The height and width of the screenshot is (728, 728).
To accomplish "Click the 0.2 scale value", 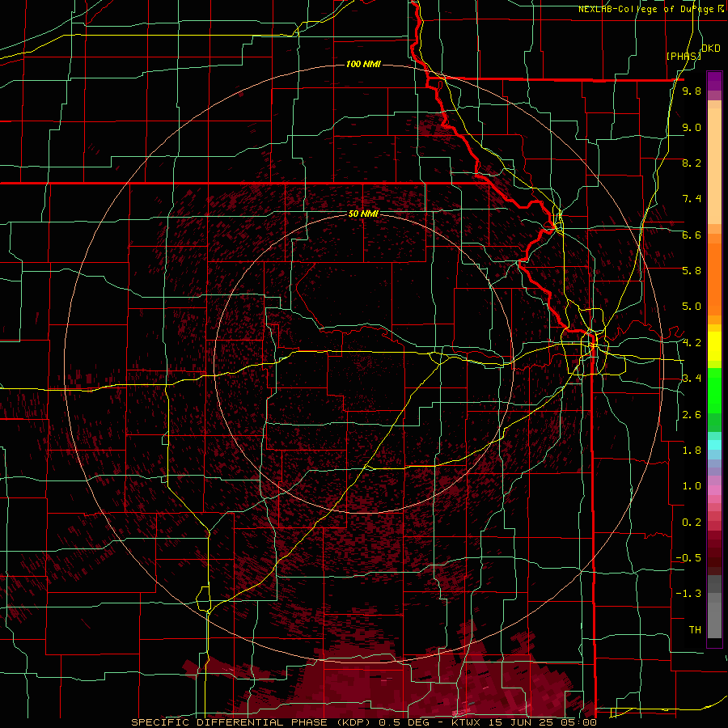I will click(x=692, y=523).
